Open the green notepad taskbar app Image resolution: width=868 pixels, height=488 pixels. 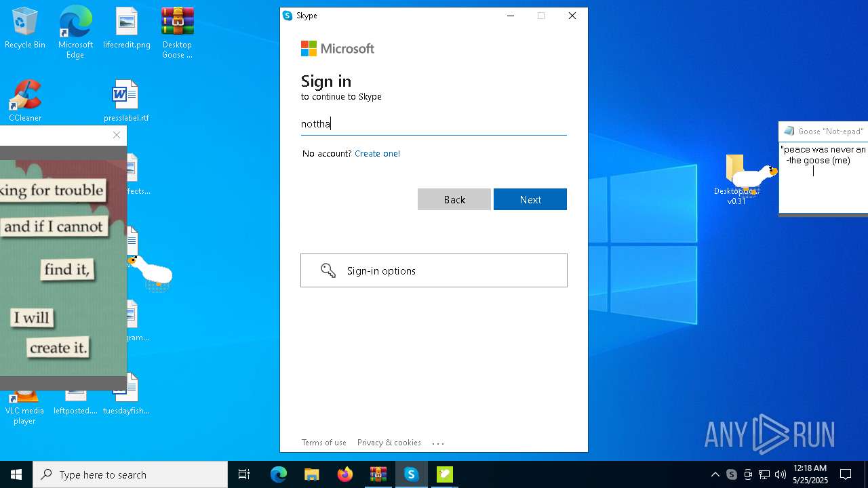tap(444, 474)
